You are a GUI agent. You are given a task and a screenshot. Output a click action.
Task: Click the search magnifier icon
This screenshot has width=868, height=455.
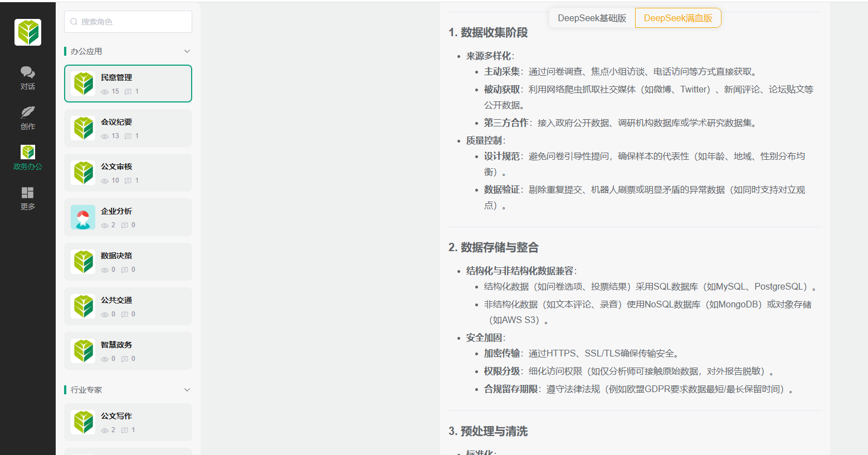click(74, 22)
